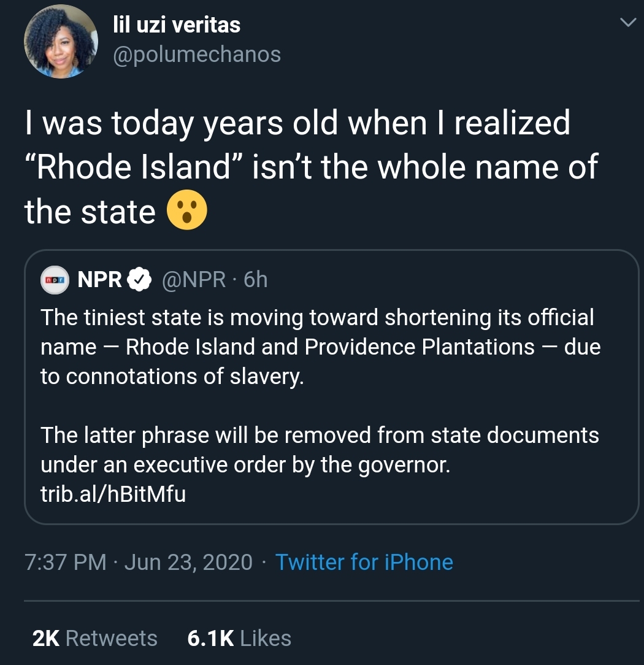Viewport: 644px width, 665px height.
Task: Click the NPR name in quoted tweet
Action: point(99,280)
